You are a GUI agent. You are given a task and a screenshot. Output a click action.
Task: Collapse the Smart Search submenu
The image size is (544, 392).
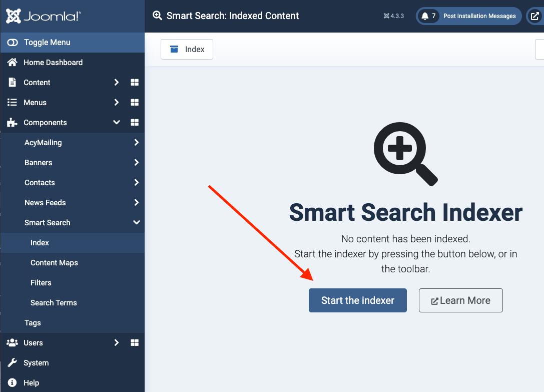tap(136, 223)
